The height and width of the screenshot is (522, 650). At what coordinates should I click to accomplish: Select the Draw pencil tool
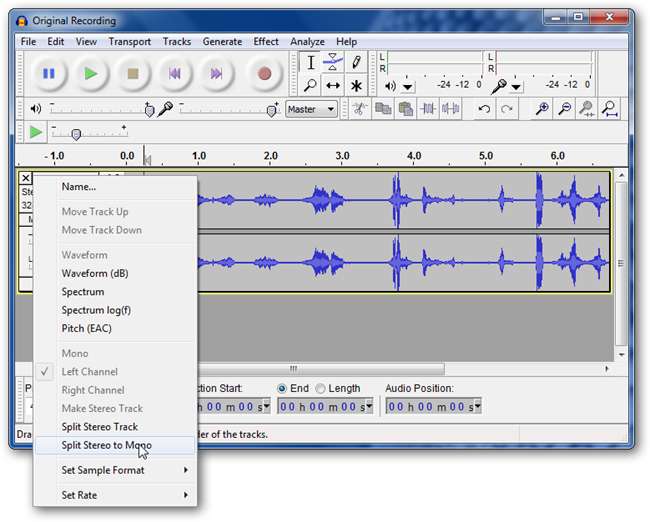356,62
